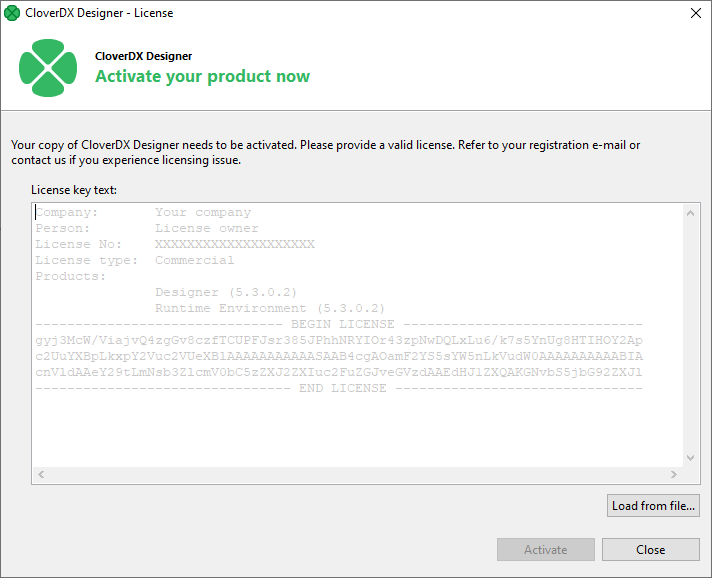This screenshot has width=712, height=578.
Task: Click the Designer (5.3.0.2) product line
Action: [x=226, y=292]
